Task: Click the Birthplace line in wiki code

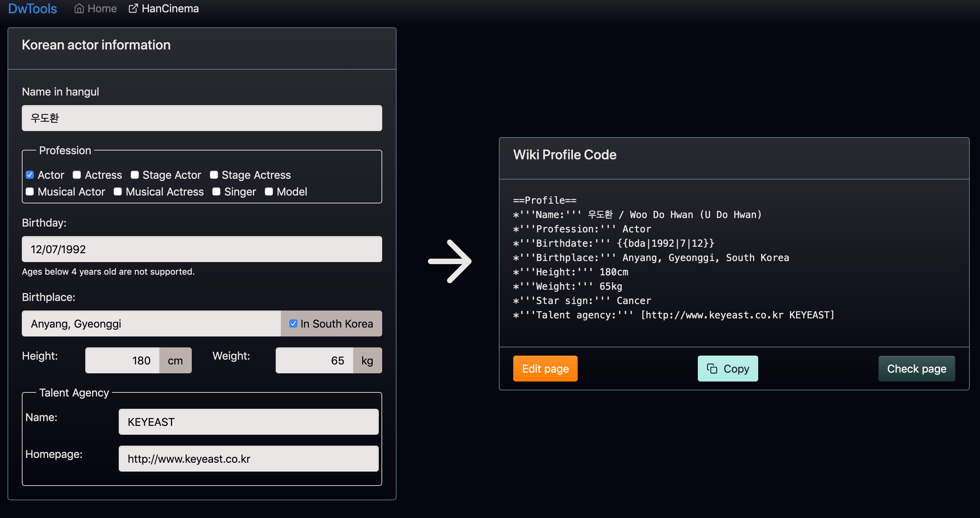Action: [x=651, y=258]
